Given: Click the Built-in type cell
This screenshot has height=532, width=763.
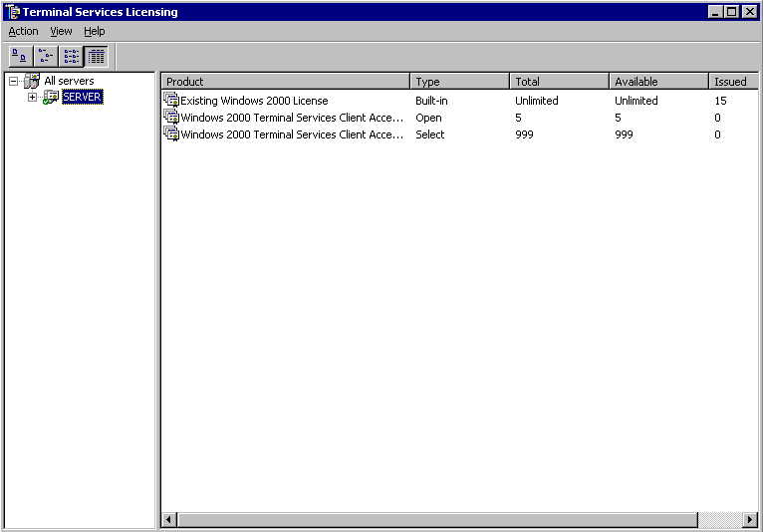Looking at the screenshot, I should 431,101.
